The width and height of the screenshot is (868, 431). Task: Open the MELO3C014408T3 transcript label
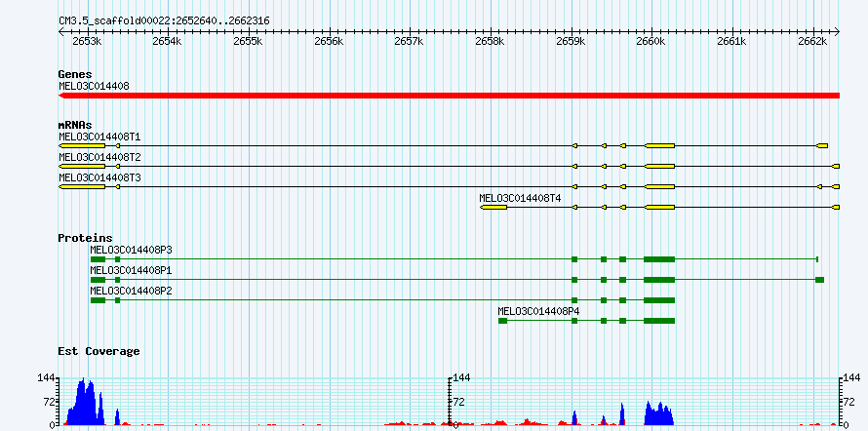99,177
